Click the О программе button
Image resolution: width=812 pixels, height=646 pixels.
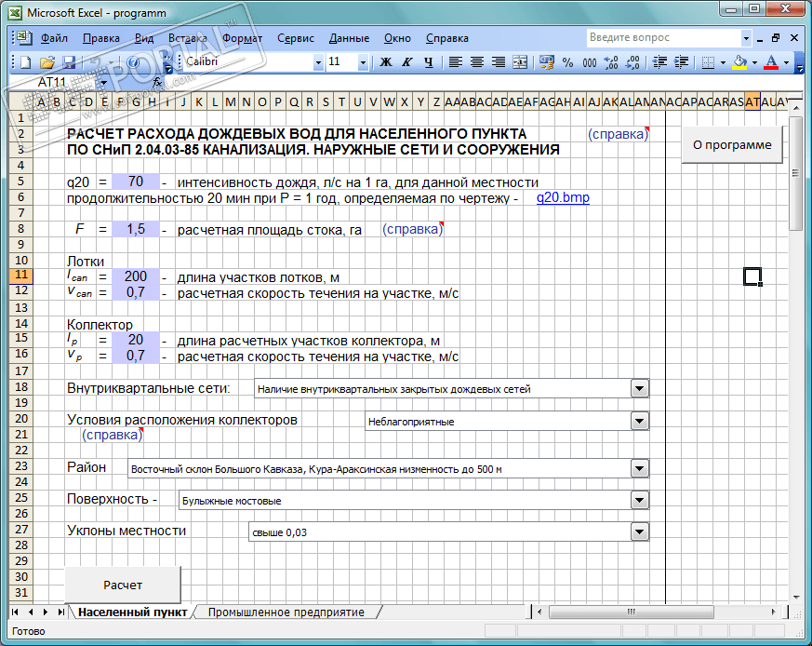[732, 145]
